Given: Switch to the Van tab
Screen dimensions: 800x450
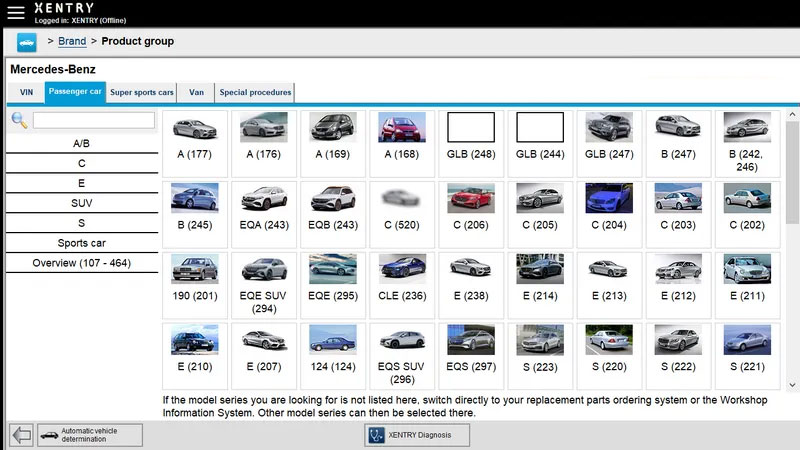Looking at the screenshot, I should 196,93.
